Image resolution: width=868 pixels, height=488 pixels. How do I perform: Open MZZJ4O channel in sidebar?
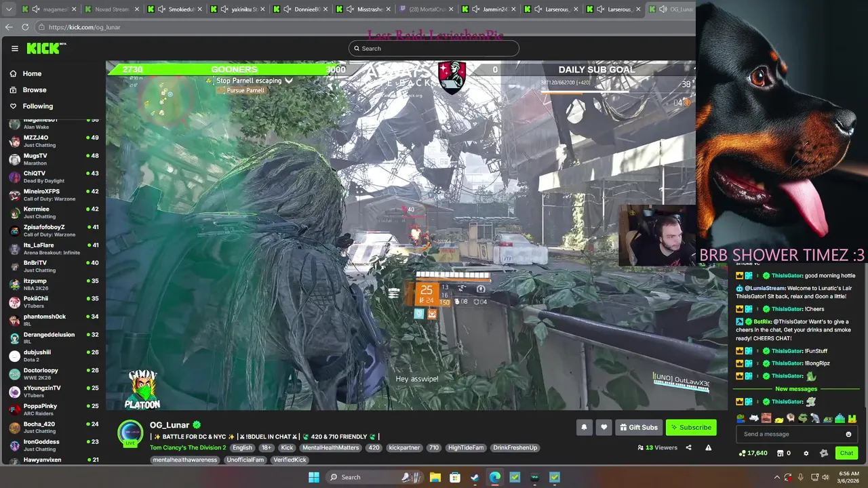coord(53,141)
